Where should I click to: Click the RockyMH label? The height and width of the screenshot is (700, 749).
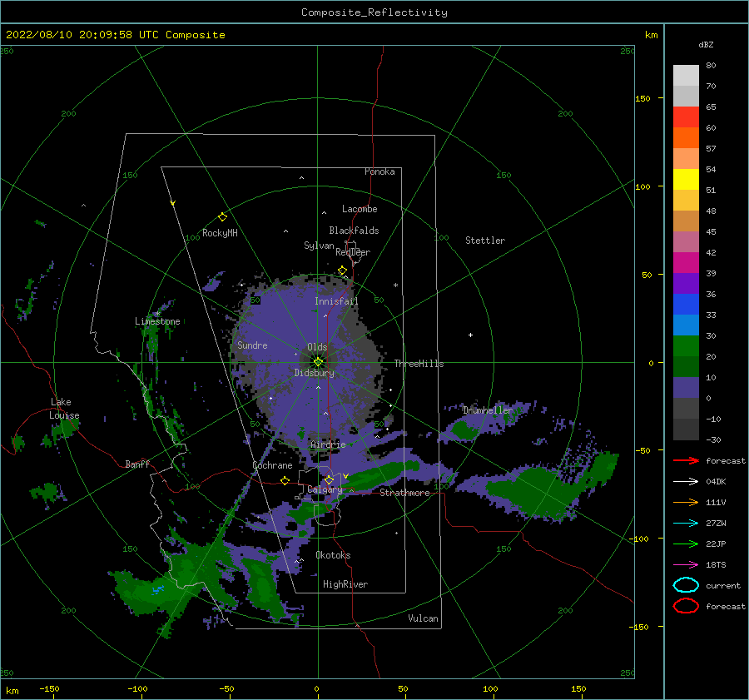(x=220, y=233)
